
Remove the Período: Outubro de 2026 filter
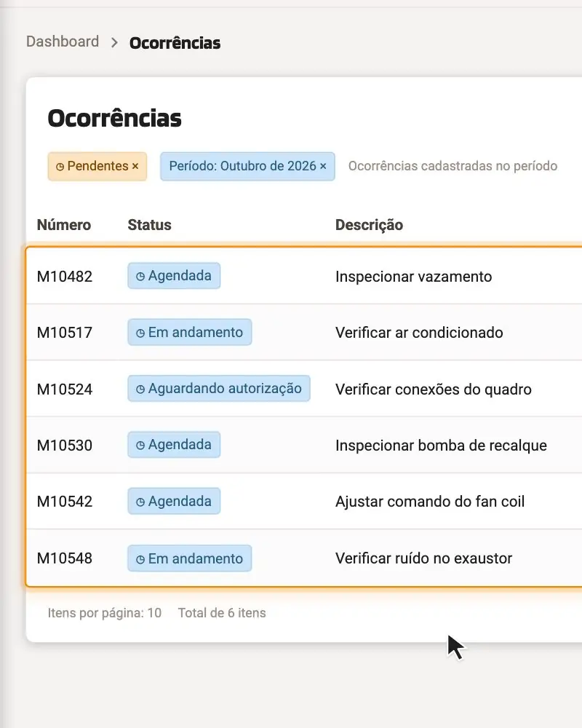pos(323,166)
